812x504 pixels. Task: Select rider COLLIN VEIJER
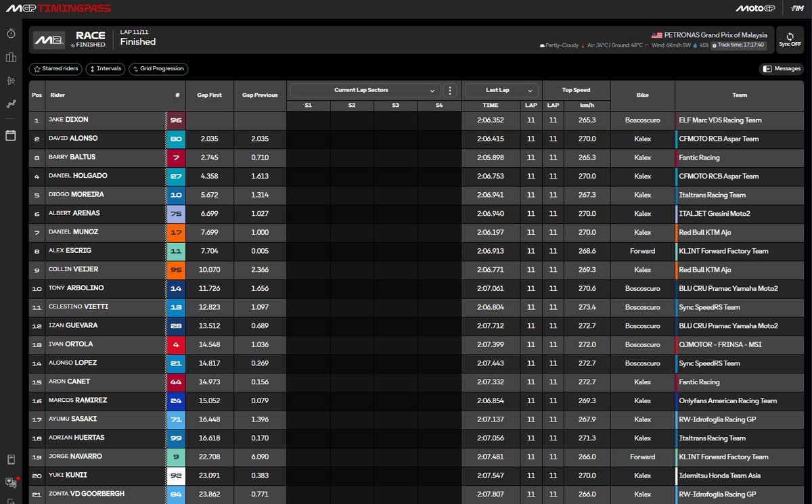[73, 269]
